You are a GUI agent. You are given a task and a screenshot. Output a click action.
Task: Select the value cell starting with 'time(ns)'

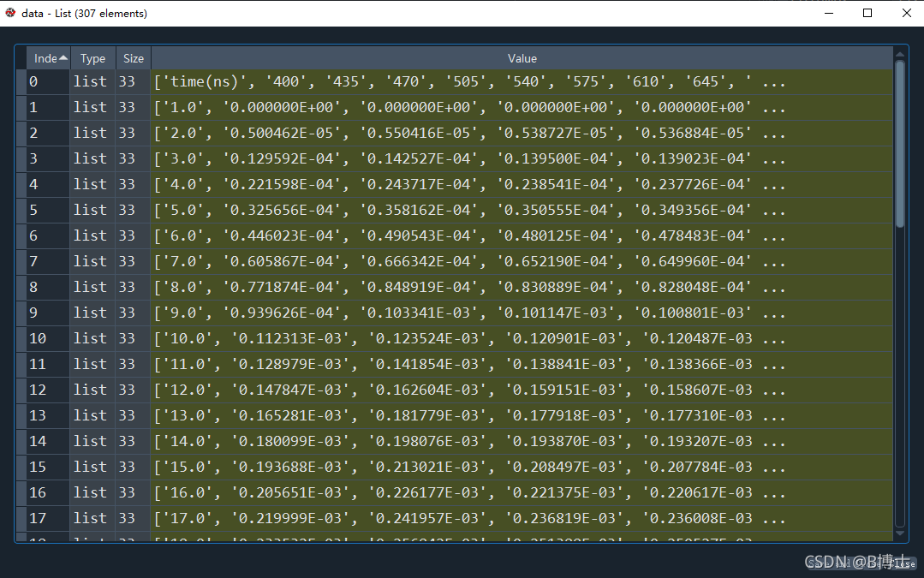tap(522, 82)
